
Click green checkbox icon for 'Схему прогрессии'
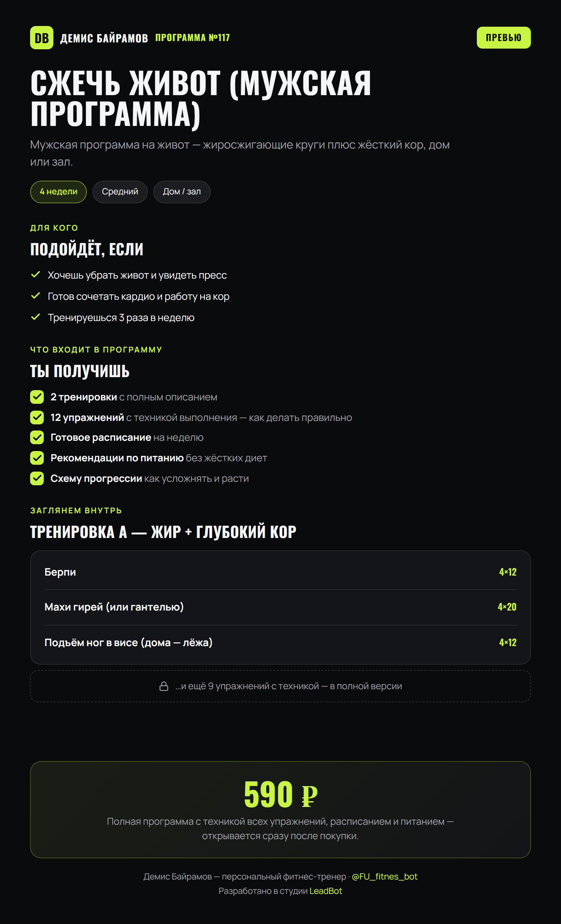[37, 478]
